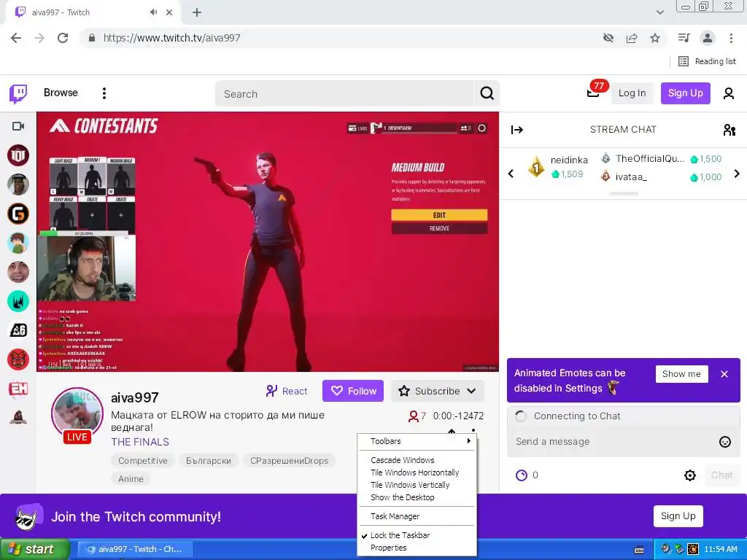Open the red angry mascot channel avatar
Screen dimensions: 747x560
coord(18,359)
